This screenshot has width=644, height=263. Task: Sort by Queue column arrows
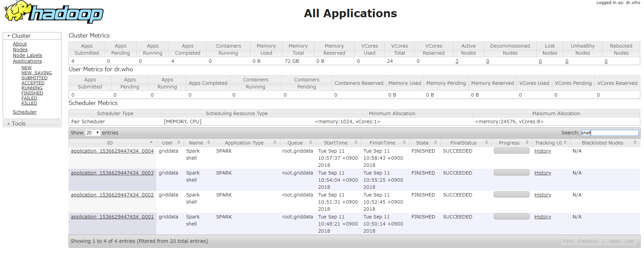(311, 142)
